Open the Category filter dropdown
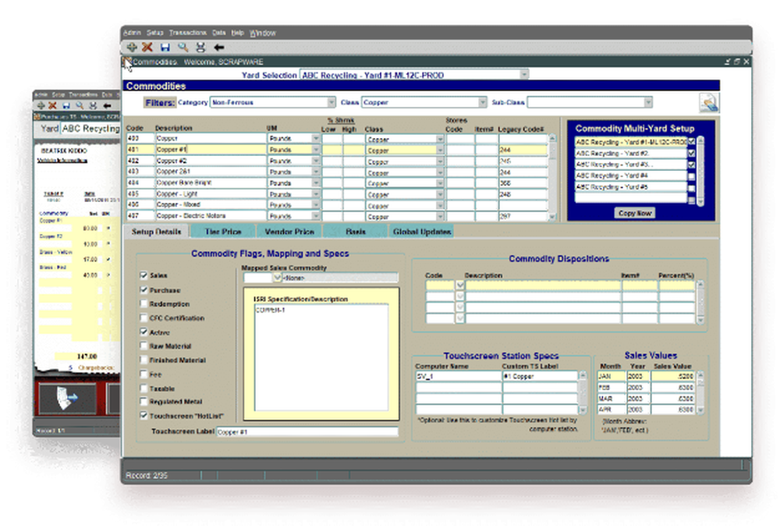 [x=331, y=102]
